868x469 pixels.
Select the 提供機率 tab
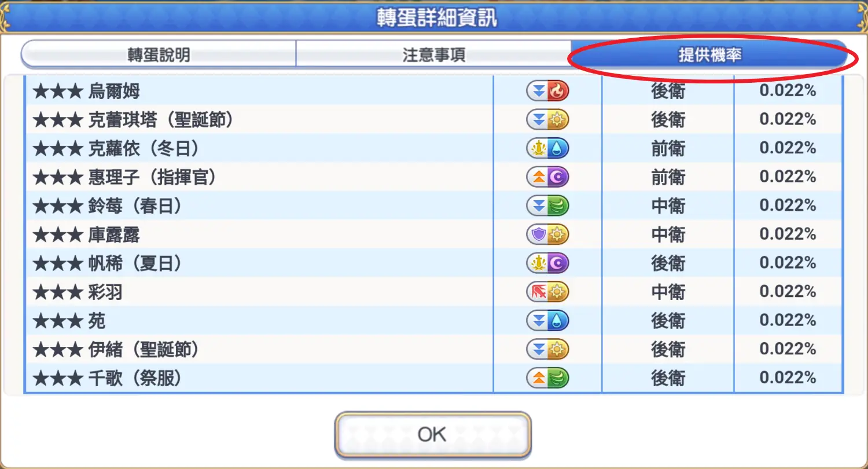tap(709, 55)
